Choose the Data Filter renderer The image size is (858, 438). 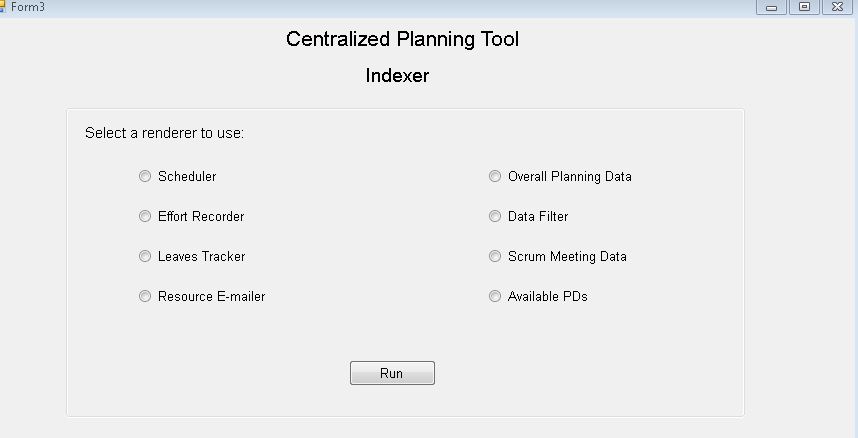[495, 217]
